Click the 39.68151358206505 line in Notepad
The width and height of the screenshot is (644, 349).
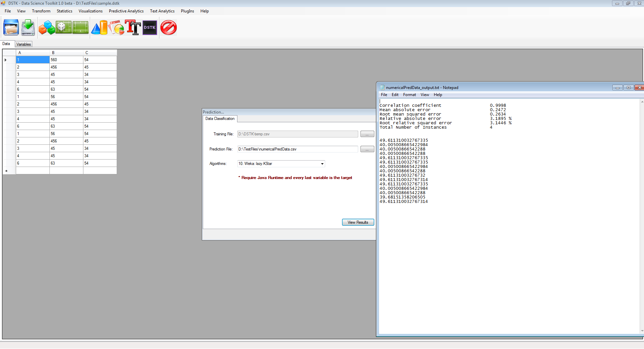point(402,197)
